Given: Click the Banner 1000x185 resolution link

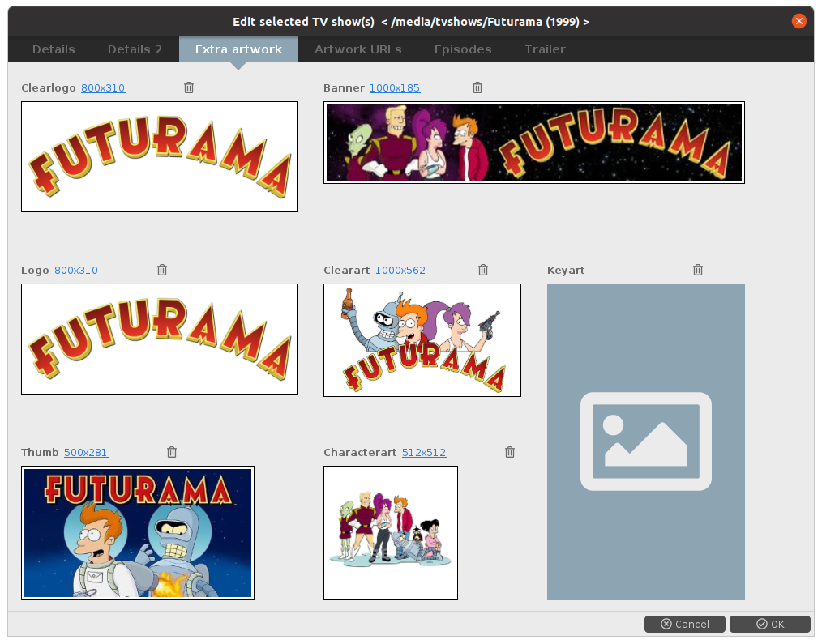Looking at the screenshot, I should 395,88.
